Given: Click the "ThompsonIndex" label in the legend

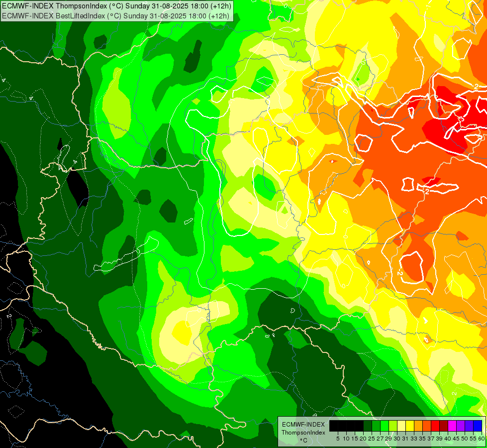Looking at the screenshot, I should point(303,433).
